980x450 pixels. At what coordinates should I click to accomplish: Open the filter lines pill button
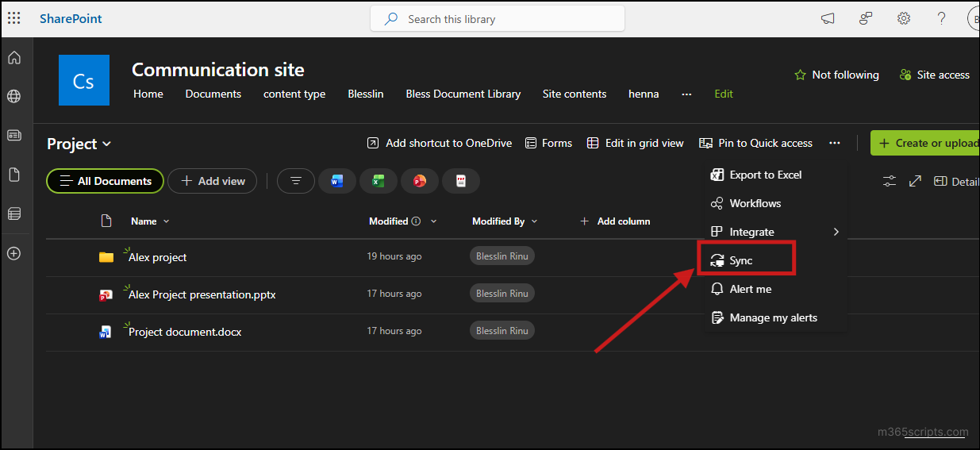296,181
